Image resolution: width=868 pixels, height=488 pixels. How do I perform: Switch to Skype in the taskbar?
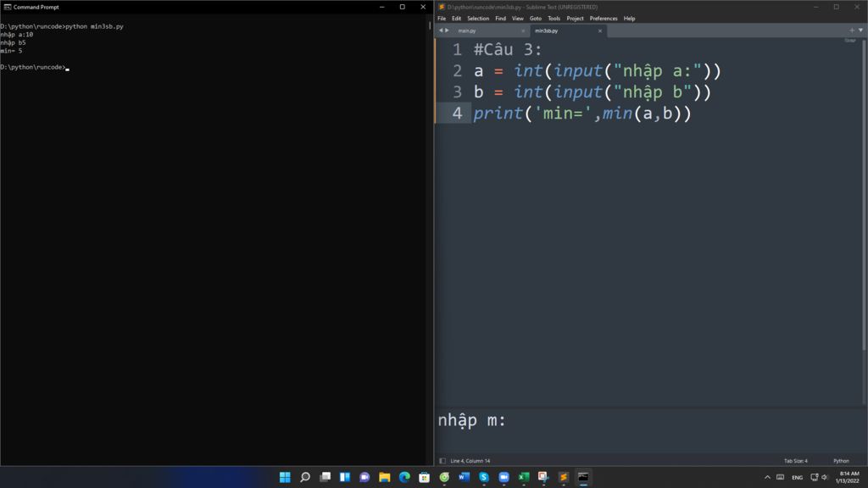[484, 477]
